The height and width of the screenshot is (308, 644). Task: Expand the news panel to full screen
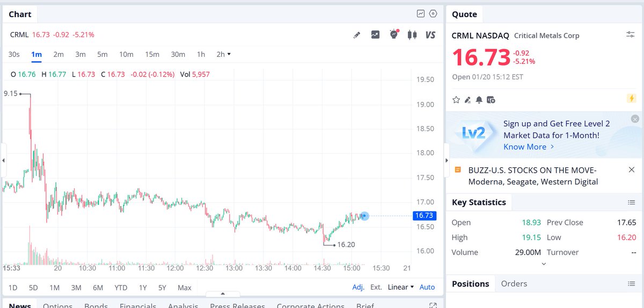[433, 305]
